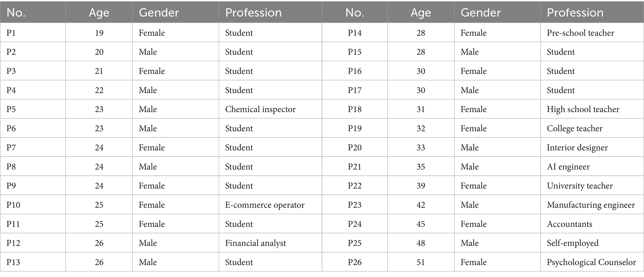Screen dimensions: 644x277
Task: Select the 'University teacher' cell
Action: pyautogui.click(x=580, y=186)
